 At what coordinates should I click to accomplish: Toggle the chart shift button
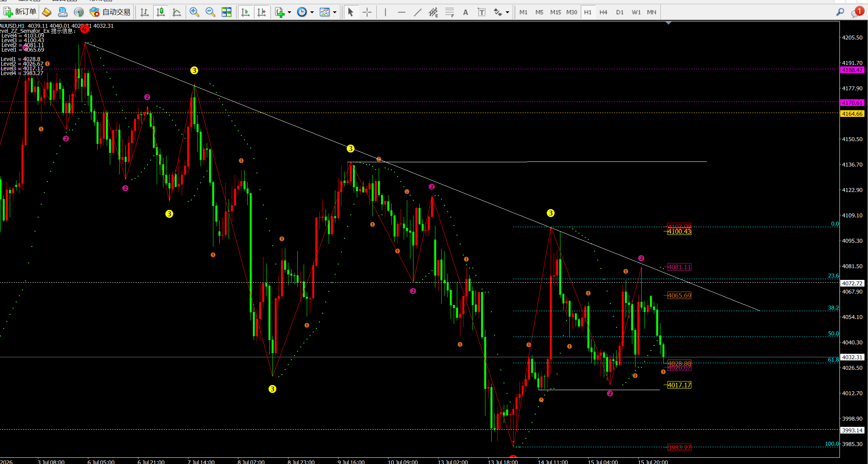click(x=261, y=12)
